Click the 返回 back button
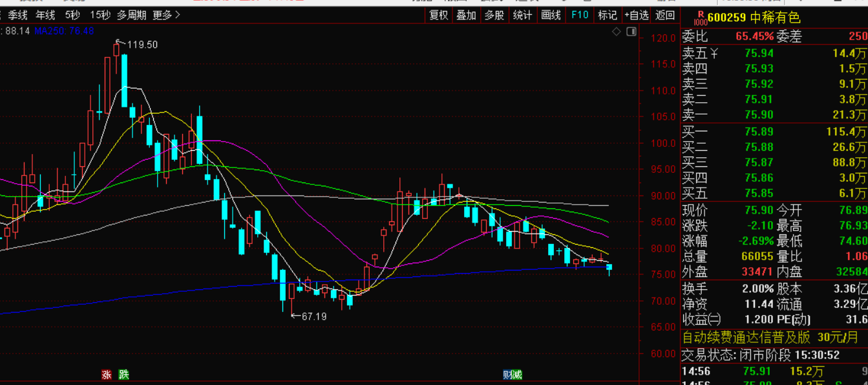The image size is (868, 385). coord(665,15)
